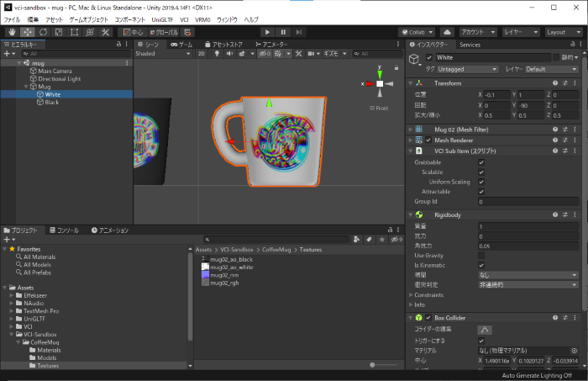Viewport: 588px width, 381px height.
Task: Click the green Y axis on scene gizmo
Action: tap(380, 73)
